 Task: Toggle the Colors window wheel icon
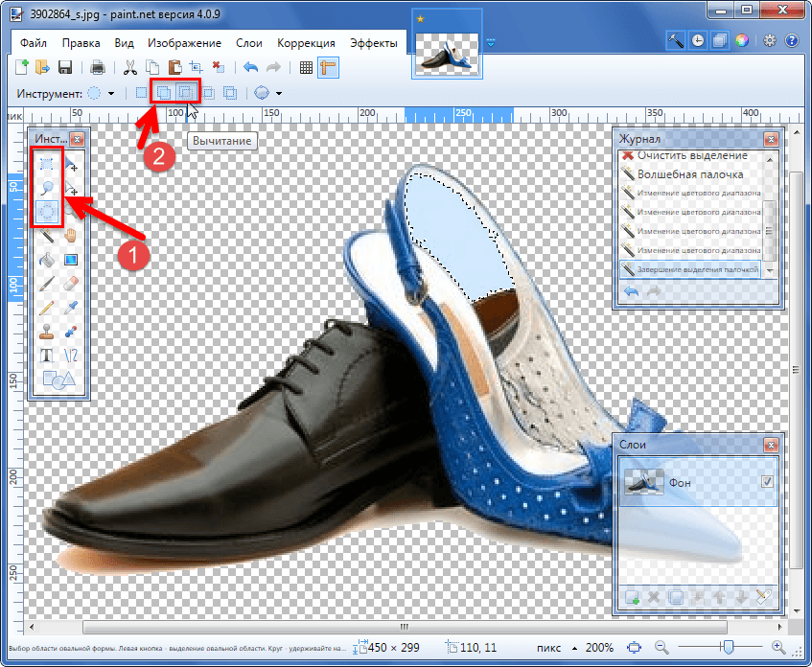[742, 40]
